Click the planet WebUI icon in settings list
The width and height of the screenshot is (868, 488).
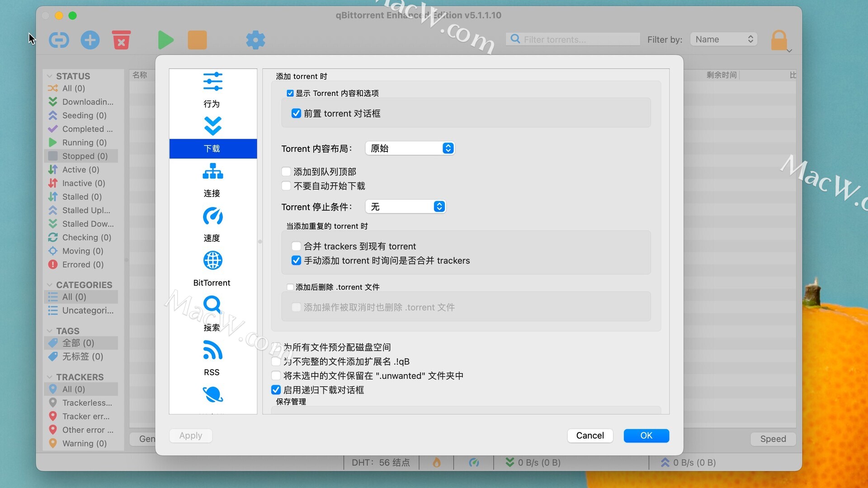click(212, 394)
